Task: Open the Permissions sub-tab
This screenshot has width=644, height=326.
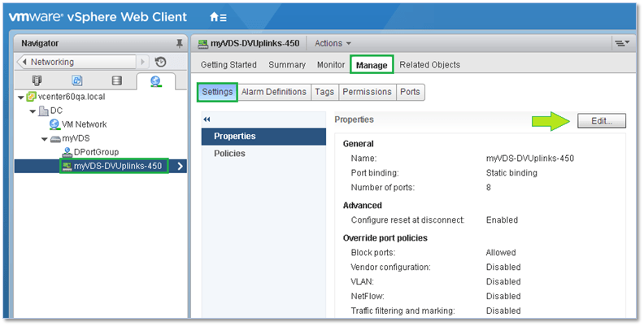Action: coord(368,92)
